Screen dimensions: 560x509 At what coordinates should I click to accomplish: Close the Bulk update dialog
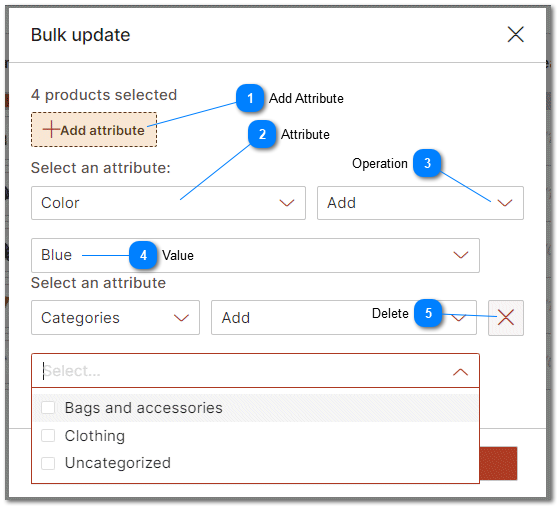515,35
